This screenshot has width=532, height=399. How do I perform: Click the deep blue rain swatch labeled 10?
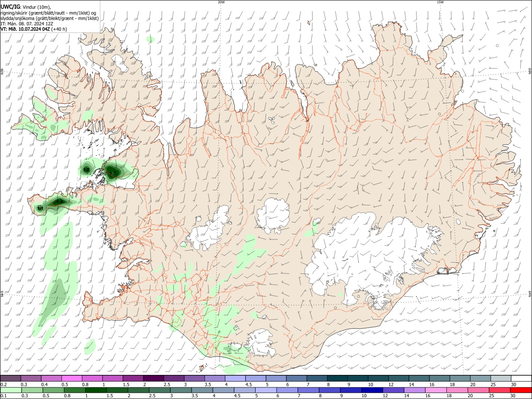tap(372, 390)
